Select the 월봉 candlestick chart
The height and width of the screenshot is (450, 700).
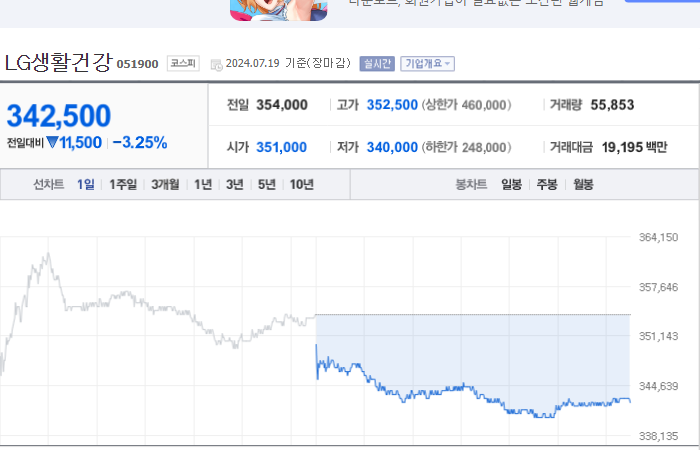583,184
